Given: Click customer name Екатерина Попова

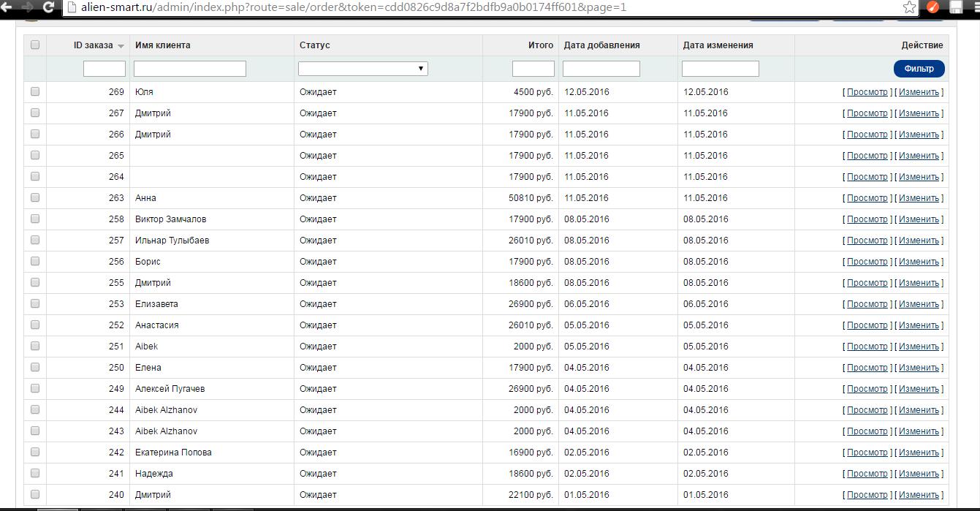Looking at the screenshot, I should click(x=173, y=453).
